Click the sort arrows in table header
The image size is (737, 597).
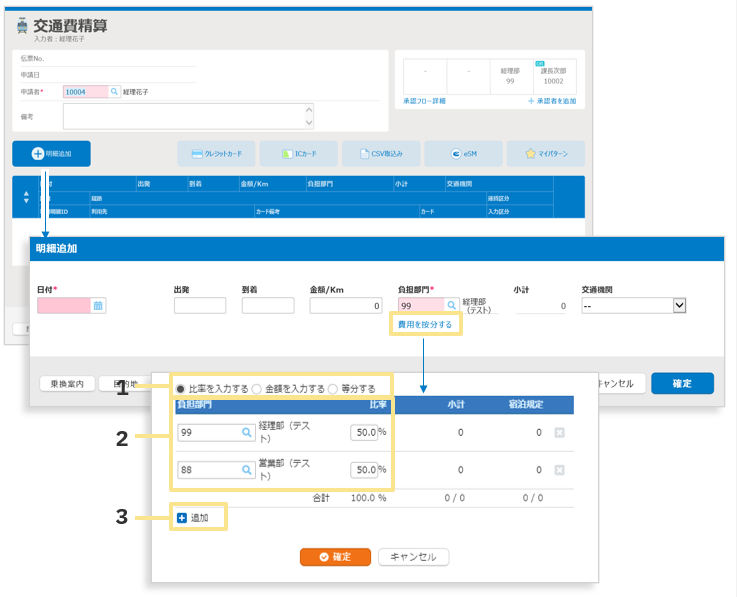coord(26,198)
